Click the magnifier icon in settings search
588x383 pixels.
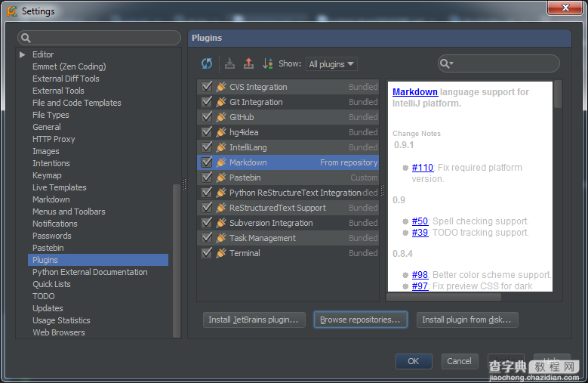coord(26,38)
